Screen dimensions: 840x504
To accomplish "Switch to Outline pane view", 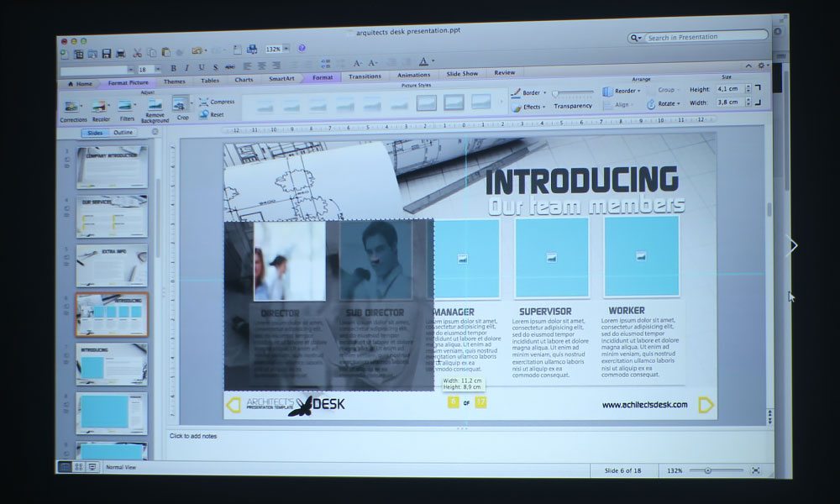I will (x=123, y=133).
